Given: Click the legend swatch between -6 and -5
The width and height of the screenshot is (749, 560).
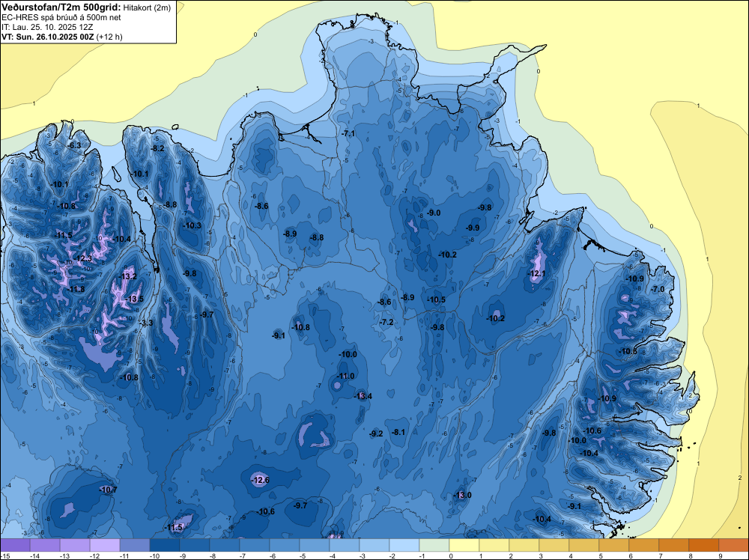Looking at the screenshot, I should (285, 545).
